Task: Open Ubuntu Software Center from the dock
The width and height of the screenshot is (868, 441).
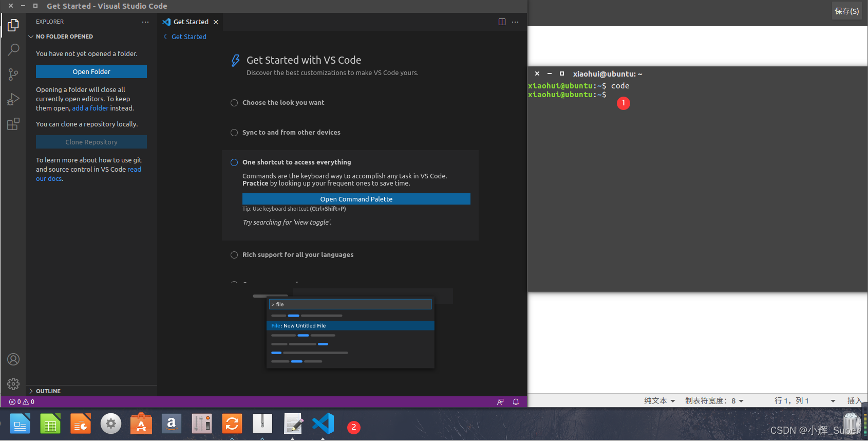Action: coord(141,424)
